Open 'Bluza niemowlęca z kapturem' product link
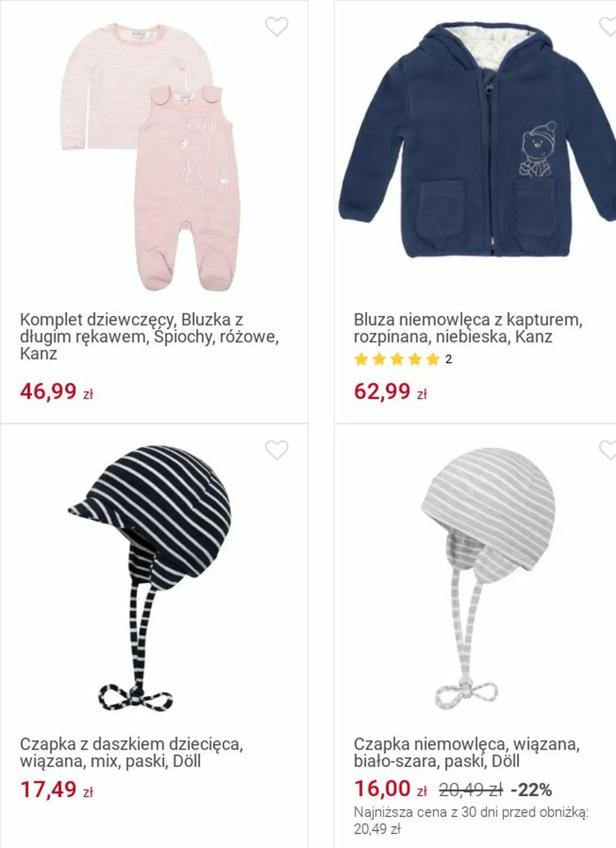Screen dimensions: 616x848 pos(468,328)
